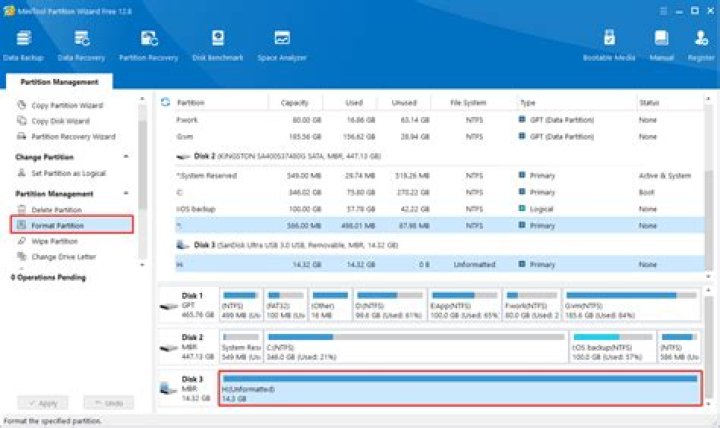Select the C: 346.02 GB partition row
Image resolution: width=720 pixels, height=428 pixels.
(439, 192)
